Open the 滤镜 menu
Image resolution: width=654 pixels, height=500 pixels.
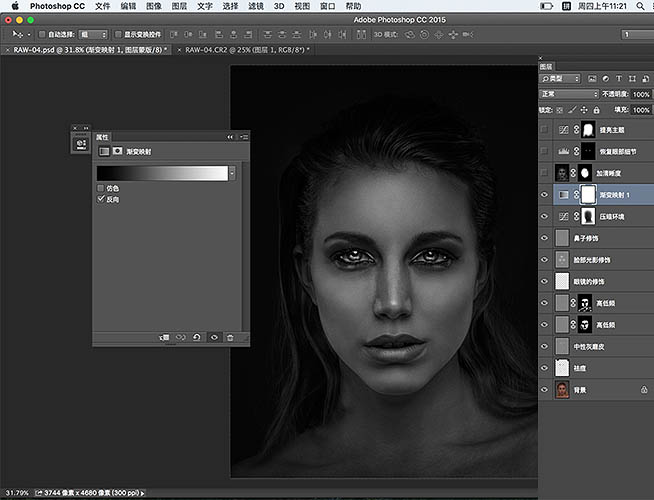256,6
